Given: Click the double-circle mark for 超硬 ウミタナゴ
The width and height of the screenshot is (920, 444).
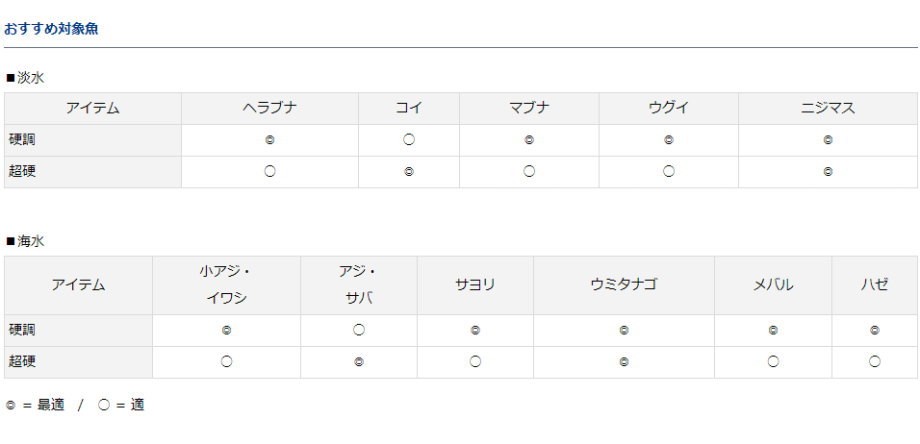Looking at the screenshot, I should (x=624, y=362).
